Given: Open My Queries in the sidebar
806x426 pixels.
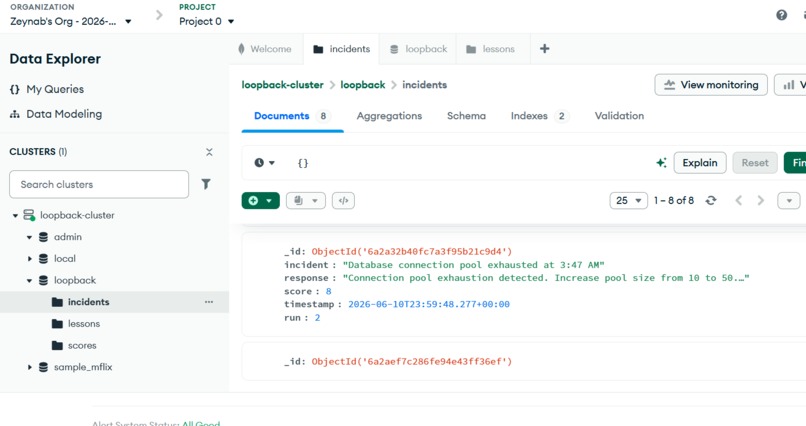Looking at the screenshot, I should (55, 89).
